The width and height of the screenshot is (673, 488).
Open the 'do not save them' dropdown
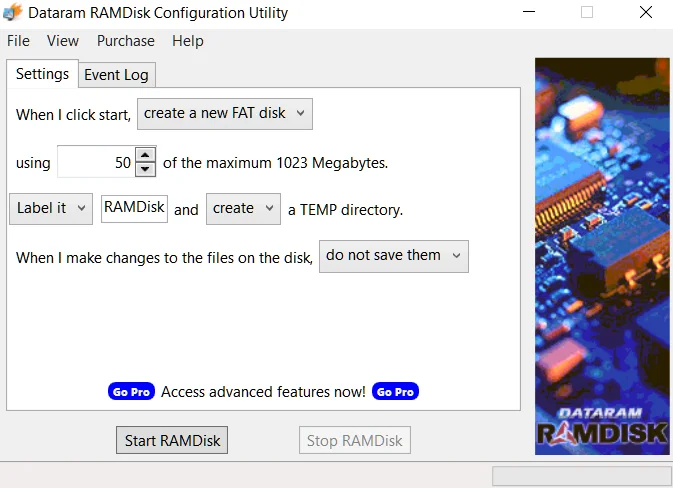[x=394, y=256]
